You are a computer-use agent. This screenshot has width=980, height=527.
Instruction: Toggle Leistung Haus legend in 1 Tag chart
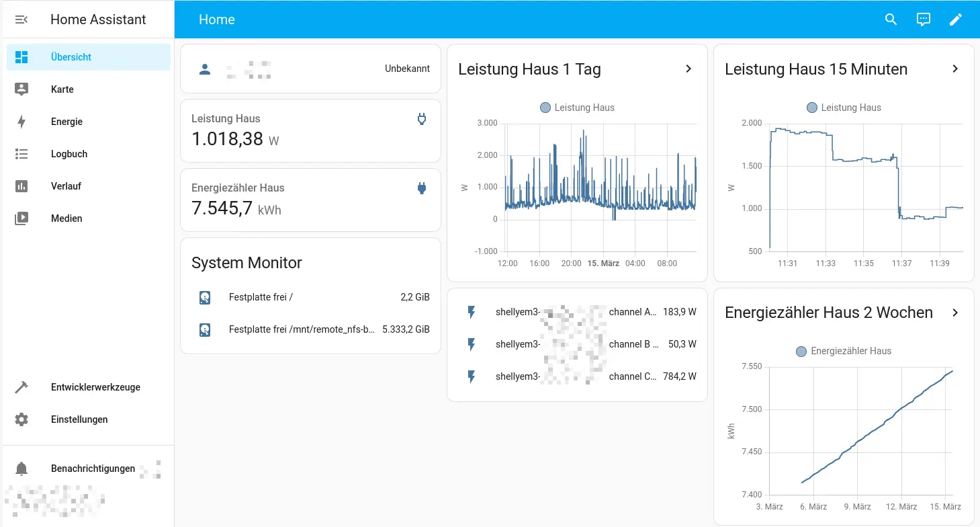(x=577, y=108)
